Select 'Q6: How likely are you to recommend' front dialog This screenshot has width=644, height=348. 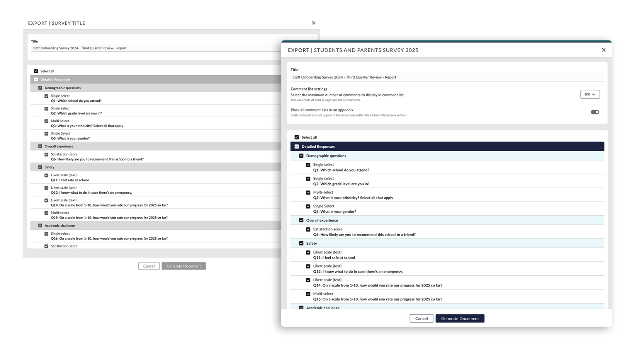[x=364, y=235]
